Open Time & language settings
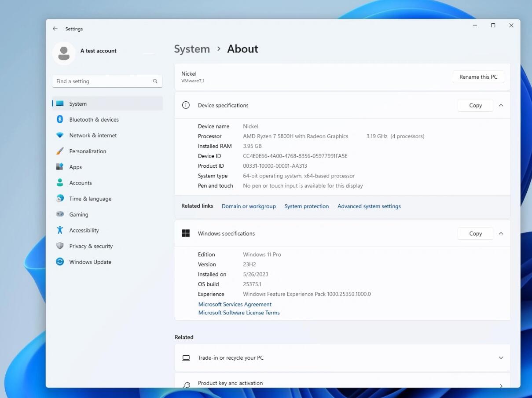532x398 pixels. point(107,199)
